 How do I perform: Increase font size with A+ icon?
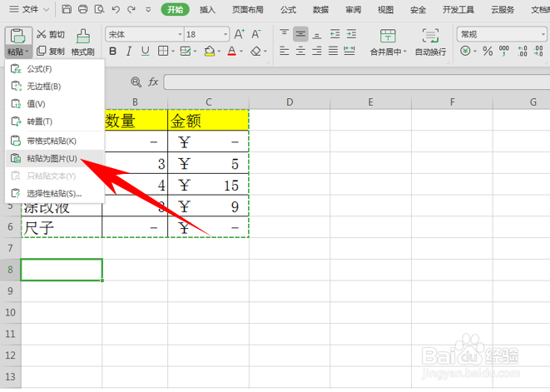point(240,34)
